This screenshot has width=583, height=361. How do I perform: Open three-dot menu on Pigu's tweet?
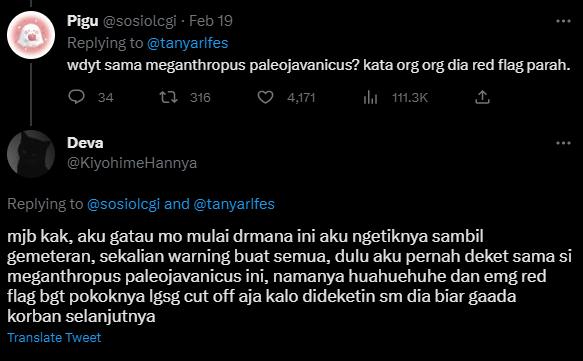click(563, 21)
